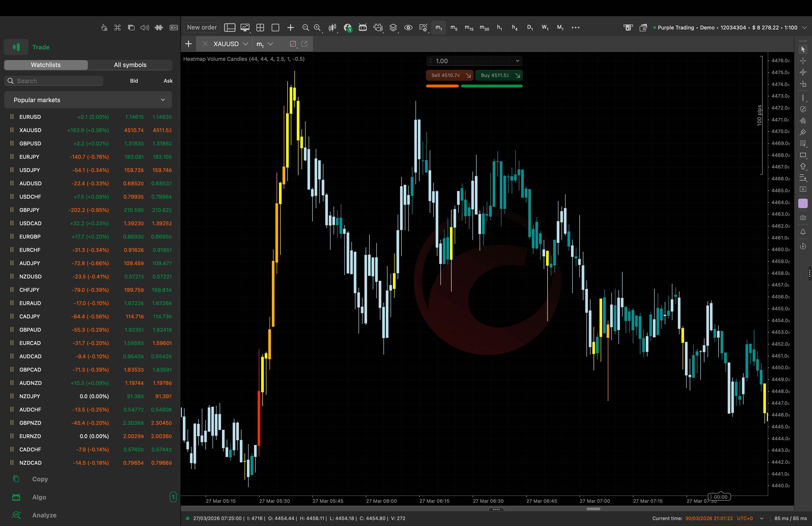Open the Algo robot icon in top toolbar
Screen dimensions: 812x526
coord(362,28)
